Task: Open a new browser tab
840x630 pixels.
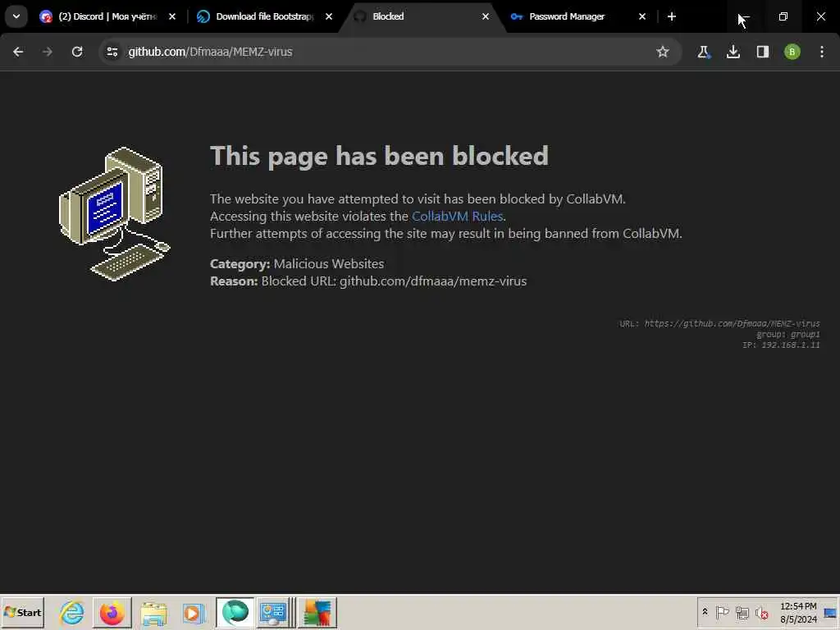Action: click(x=672, y=16)
